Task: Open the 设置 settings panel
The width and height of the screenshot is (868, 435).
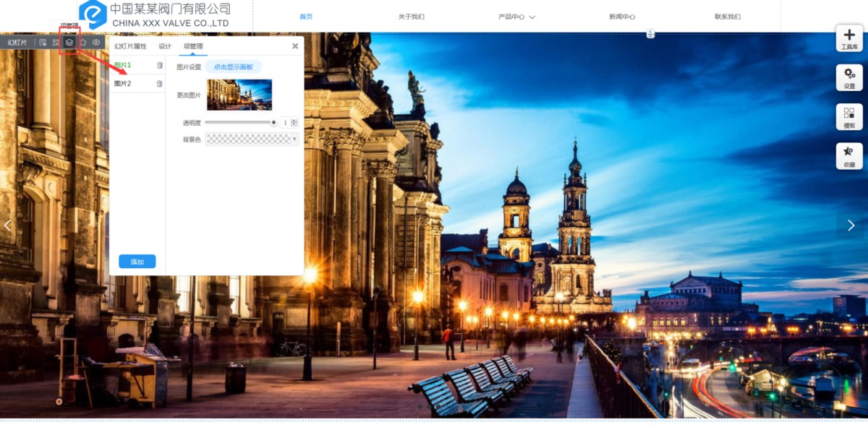Action: click(849, 77)
